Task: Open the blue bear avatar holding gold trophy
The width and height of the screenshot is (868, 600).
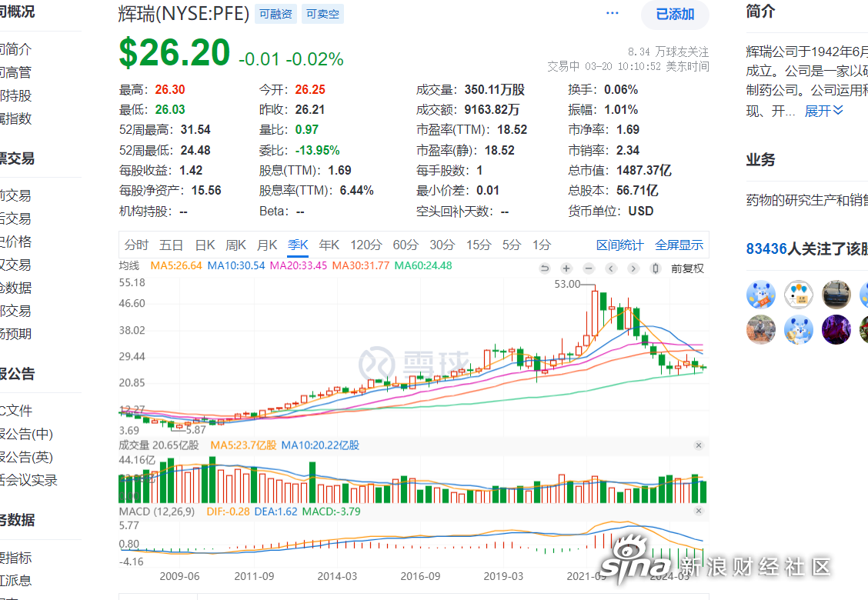Action: tap(798, 329)
